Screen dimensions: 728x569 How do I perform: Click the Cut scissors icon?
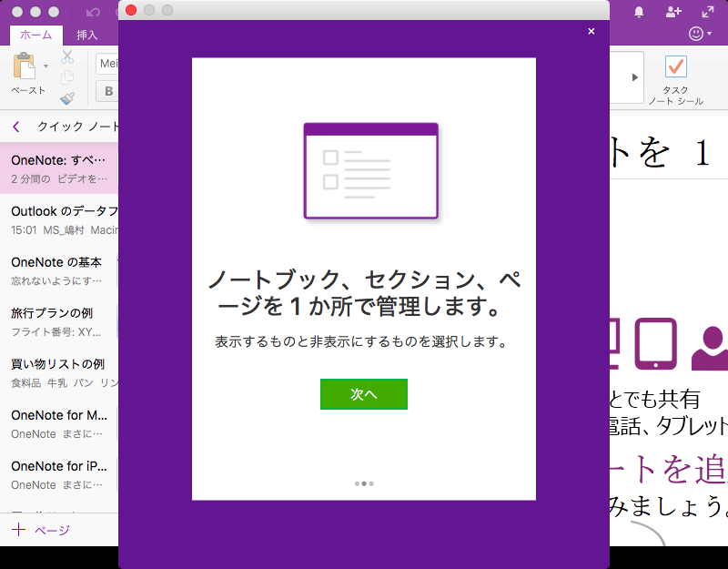(67, 56)
